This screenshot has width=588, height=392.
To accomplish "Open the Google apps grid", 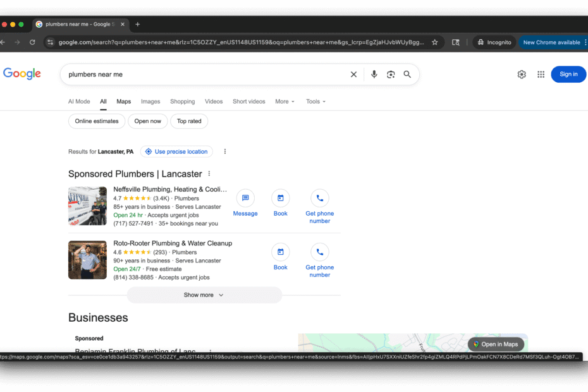I will pos(541,75).
